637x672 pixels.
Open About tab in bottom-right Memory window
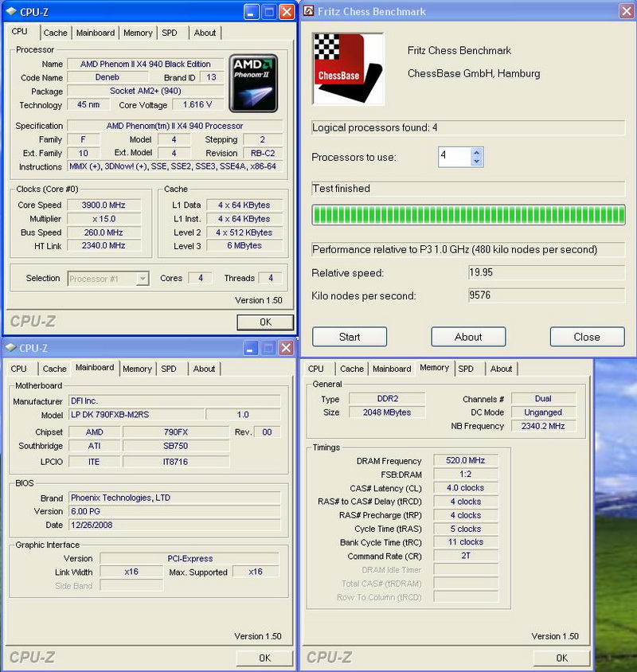(501, 369)
